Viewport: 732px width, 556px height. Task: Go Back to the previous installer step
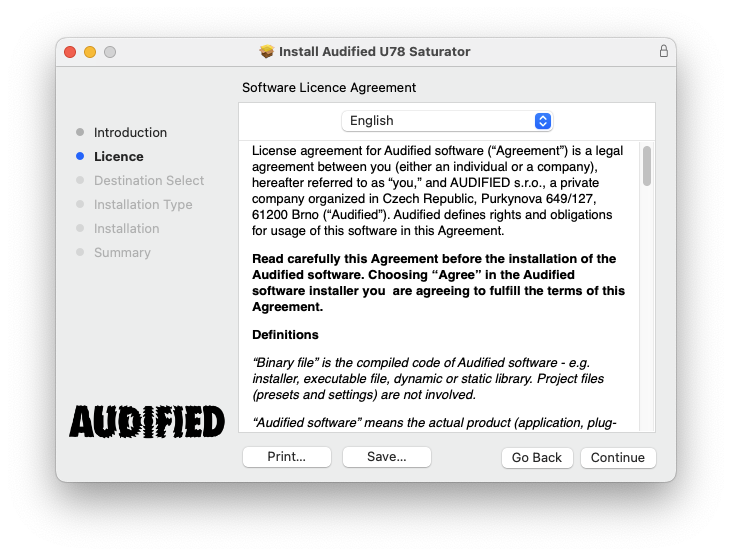pyautogui.click(x=537, y=458)
